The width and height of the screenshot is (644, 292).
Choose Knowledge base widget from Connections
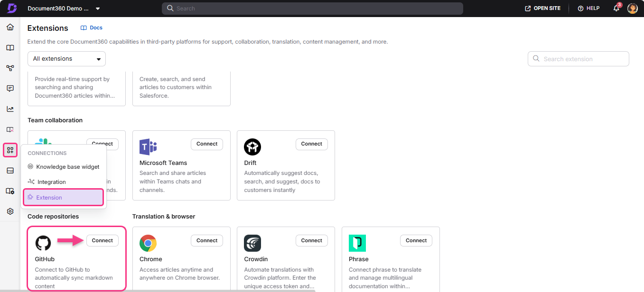67,166
